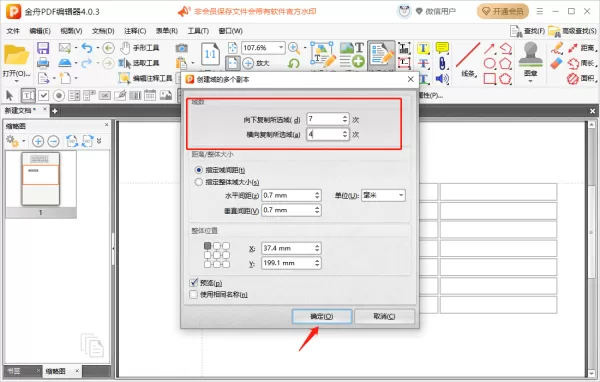Open the 视图(V) menu

click(x=71, y=31)
